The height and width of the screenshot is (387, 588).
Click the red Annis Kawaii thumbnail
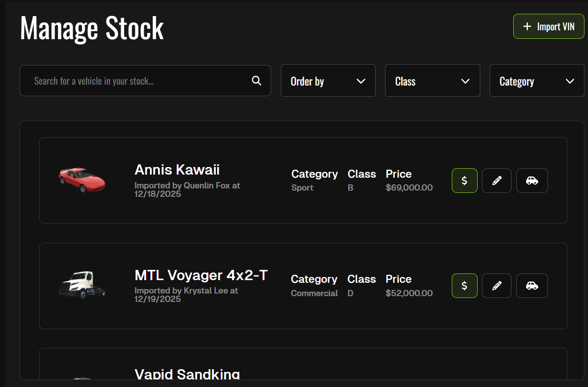point(82,179)
